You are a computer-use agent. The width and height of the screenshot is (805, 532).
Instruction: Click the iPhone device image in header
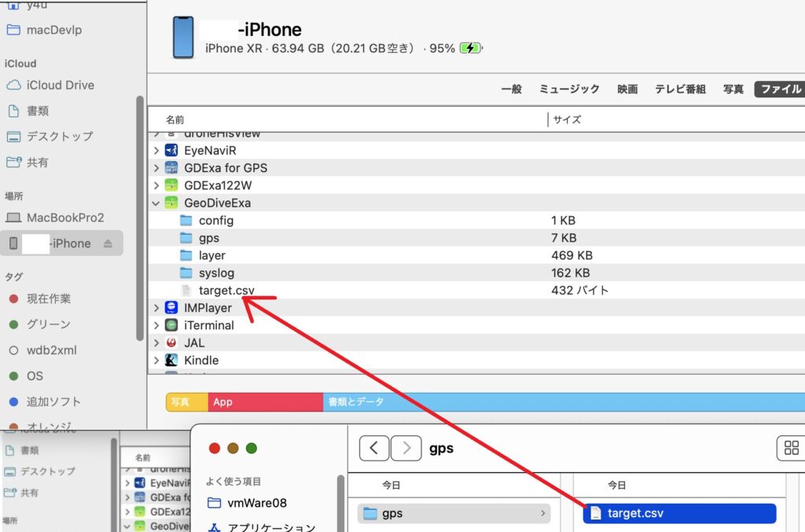pos(183,38)
